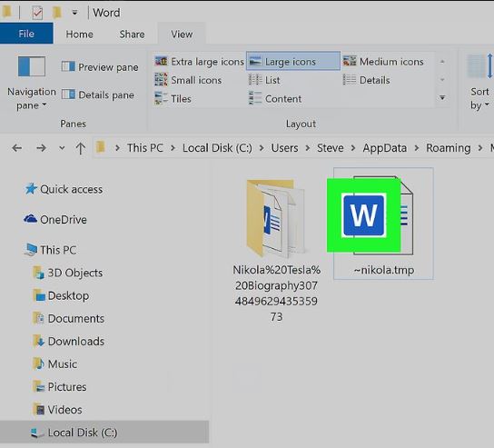
Task: Click Local Disk (C:) in address bar
Action: (217, 147)
